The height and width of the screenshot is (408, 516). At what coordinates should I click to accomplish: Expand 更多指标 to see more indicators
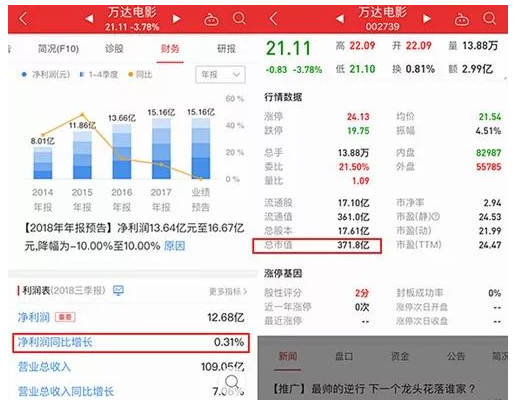click(228, 292)
